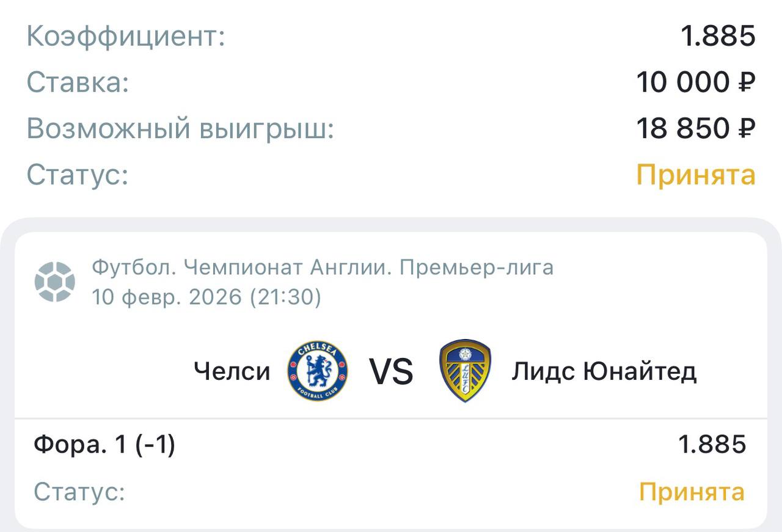Click the VS text between crests
The image size is (782, 532).
click(x=391, y=371)
